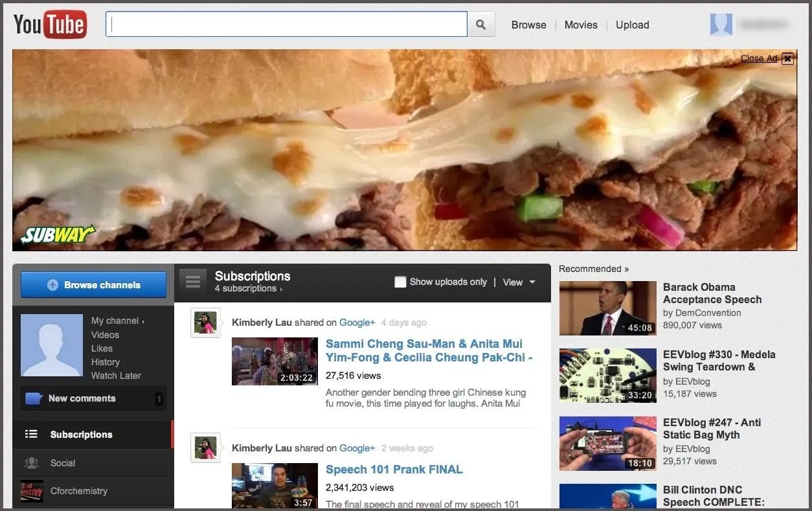The width and height of the screenshot is (812, 511).
Task: Click the search input field
Action: [286, 25]
